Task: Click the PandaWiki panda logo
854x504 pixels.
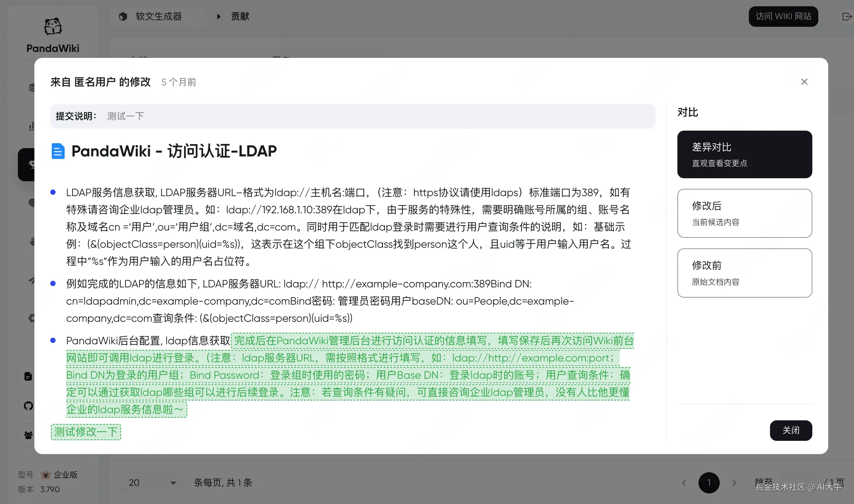Action: click(x=53, y=27)
